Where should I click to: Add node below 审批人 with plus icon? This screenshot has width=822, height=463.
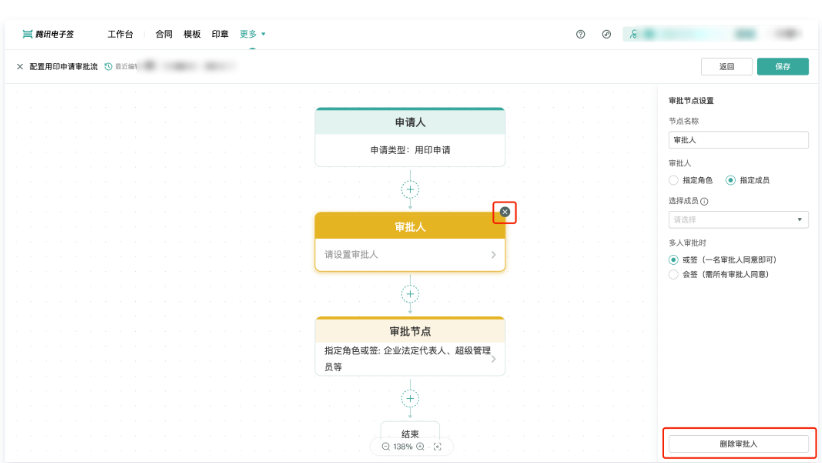point(410,294)
